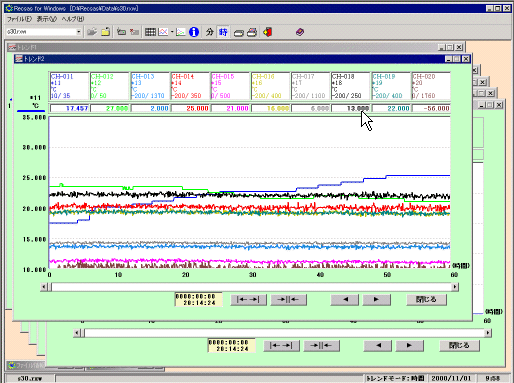This screenshot has height=383, width=514.
Task: Click the right arrow of horizontal scrollbar
Action: (x=455, y=287)
